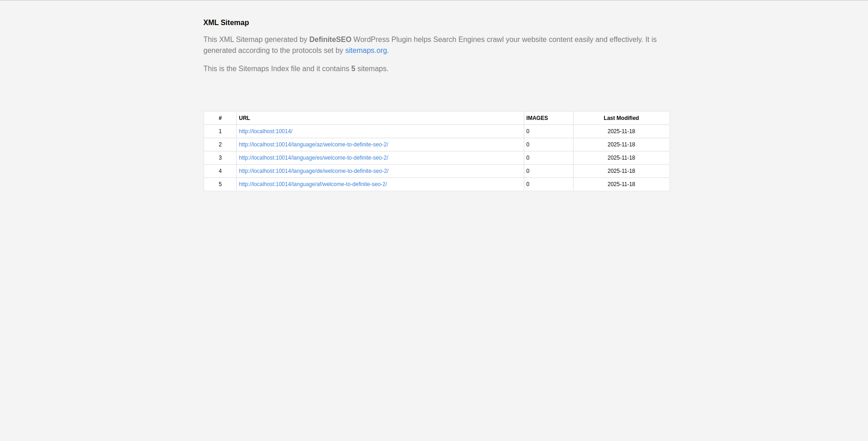
Task: Open the sitemaps.org protocol link
Action: pyautogui.click(x=366, y=50)
